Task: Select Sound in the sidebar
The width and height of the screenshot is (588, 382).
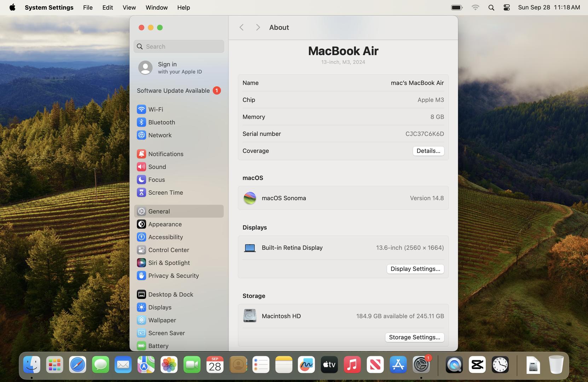Action: [179, 167]
